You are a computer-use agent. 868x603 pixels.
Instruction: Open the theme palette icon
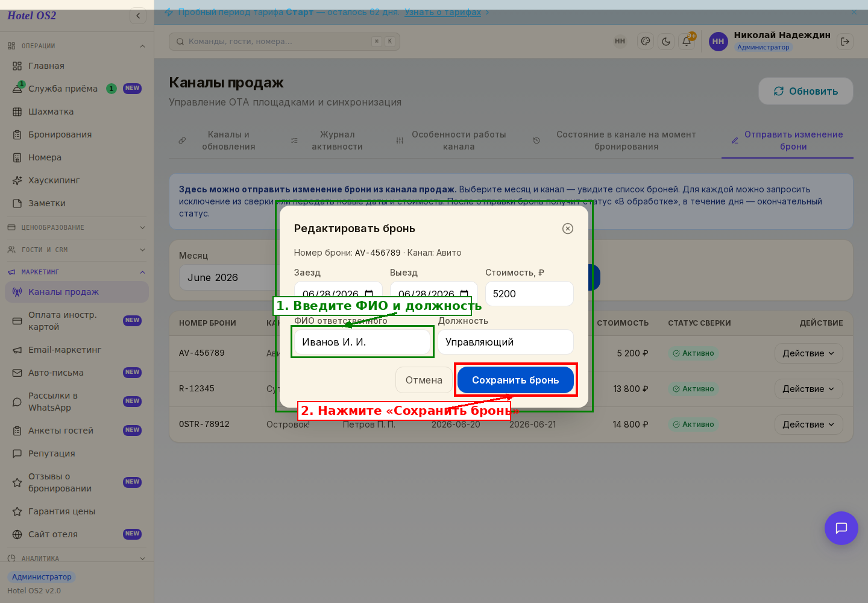(x=646, y=42)
